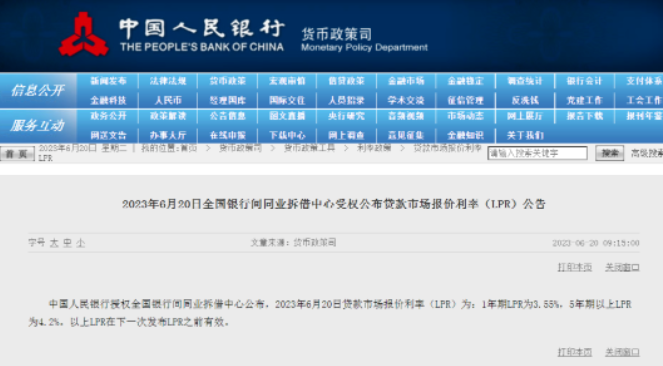Select 下载中心 in the service menu
663x366 pixels.
287,135
